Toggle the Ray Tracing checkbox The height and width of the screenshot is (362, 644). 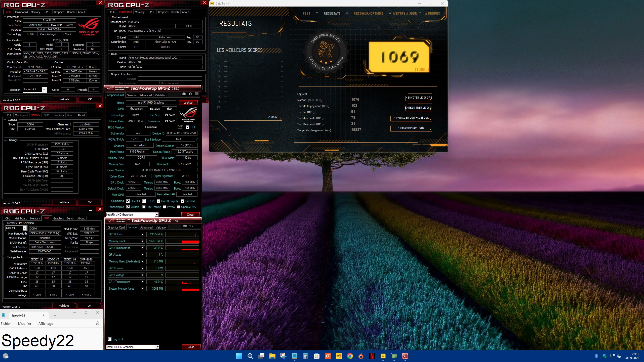pyautogui.click(x=144, y=207)
